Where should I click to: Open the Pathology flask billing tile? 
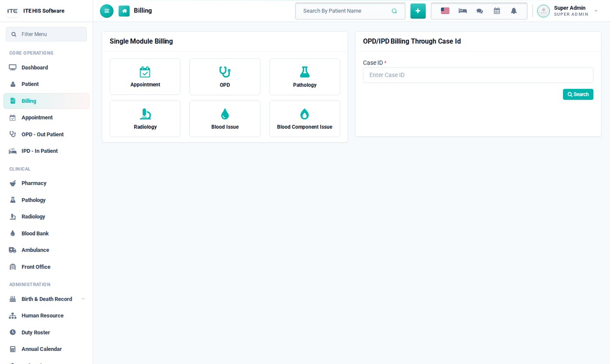click(x=305, y=77)
